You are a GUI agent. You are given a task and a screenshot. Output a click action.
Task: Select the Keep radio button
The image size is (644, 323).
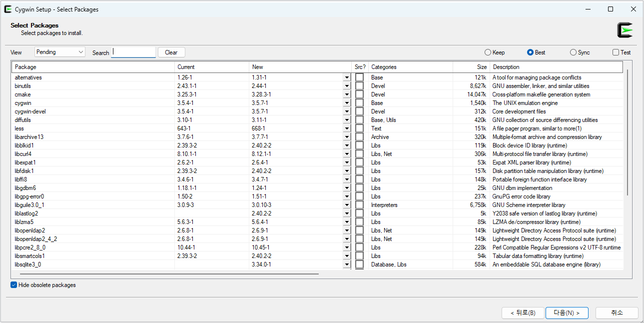click(495, 52)
